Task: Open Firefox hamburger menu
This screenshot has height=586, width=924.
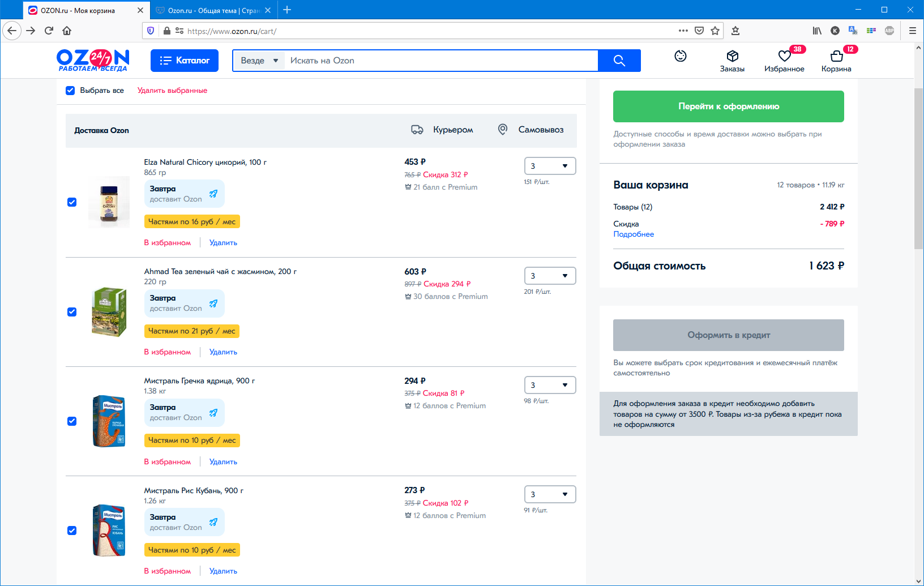Action: pyautogui.click(x=912, y=31)
